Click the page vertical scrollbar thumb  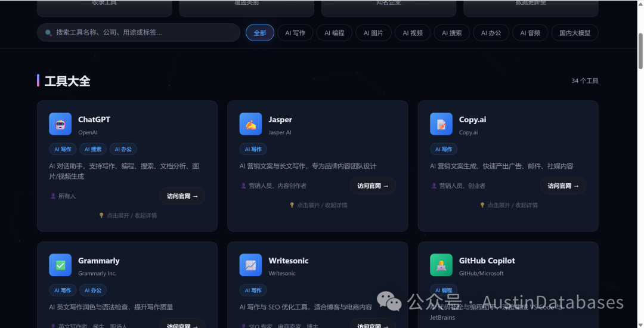[640, 51]
